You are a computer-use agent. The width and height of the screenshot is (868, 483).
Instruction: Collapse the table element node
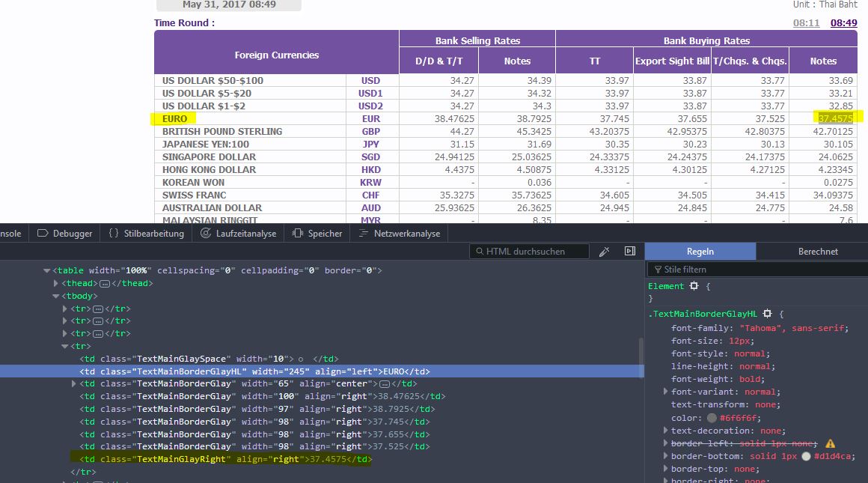[46, 270]
